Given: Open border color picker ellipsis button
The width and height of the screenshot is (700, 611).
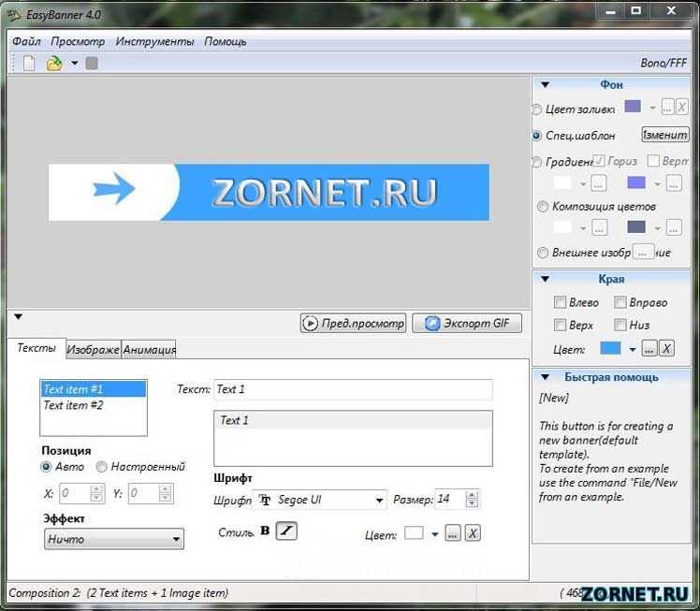Looking at the screenshot, I should (649, 348).
